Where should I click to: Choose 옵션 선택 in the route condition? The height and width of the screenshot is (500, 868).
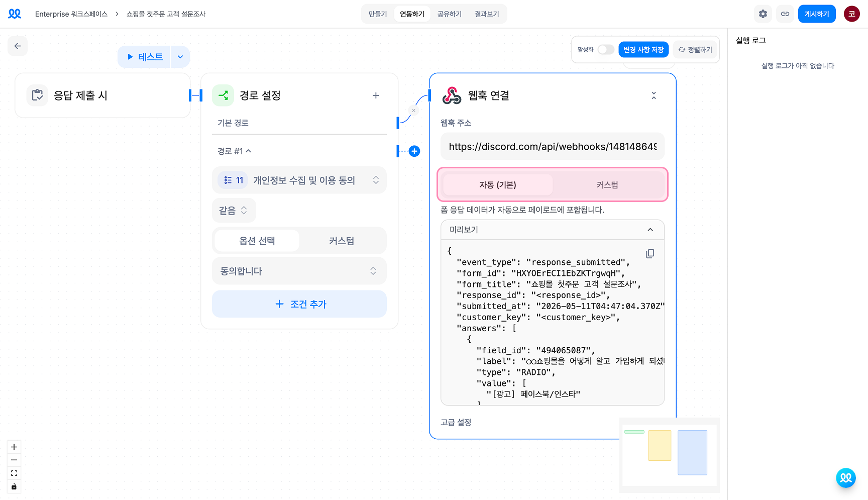click(257, 241)
